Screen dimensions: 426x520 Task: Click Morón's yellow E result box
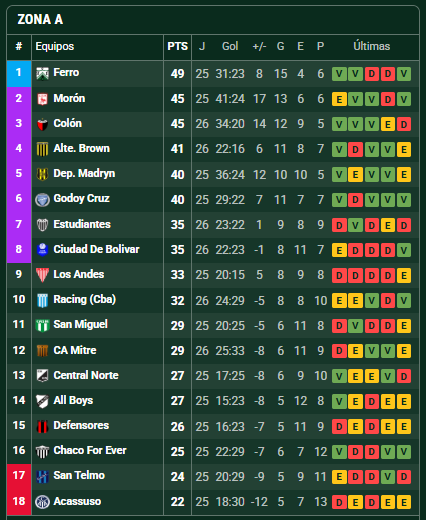coord(339,99)
